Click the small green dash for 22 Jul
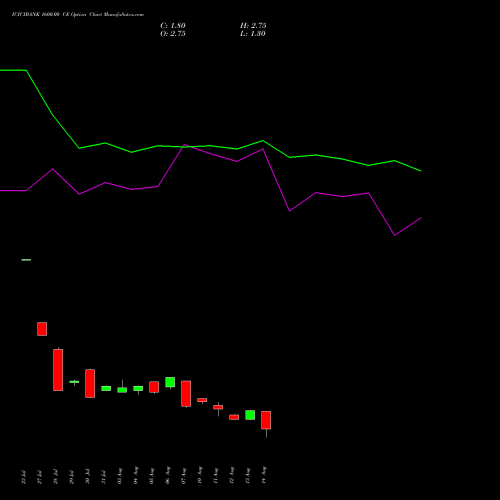 [x=26, y=260]
